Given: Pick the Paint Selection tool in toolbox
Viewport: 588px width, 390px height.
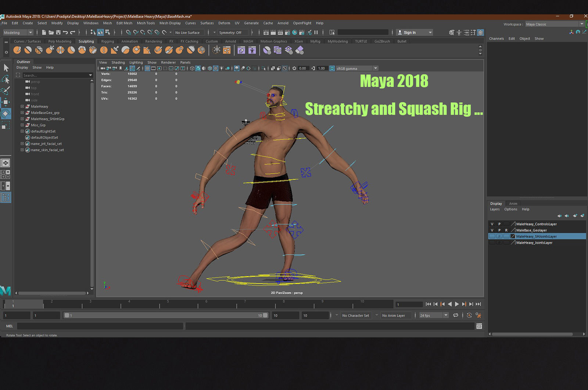Looking at the screenshot, I should (6, 91).
